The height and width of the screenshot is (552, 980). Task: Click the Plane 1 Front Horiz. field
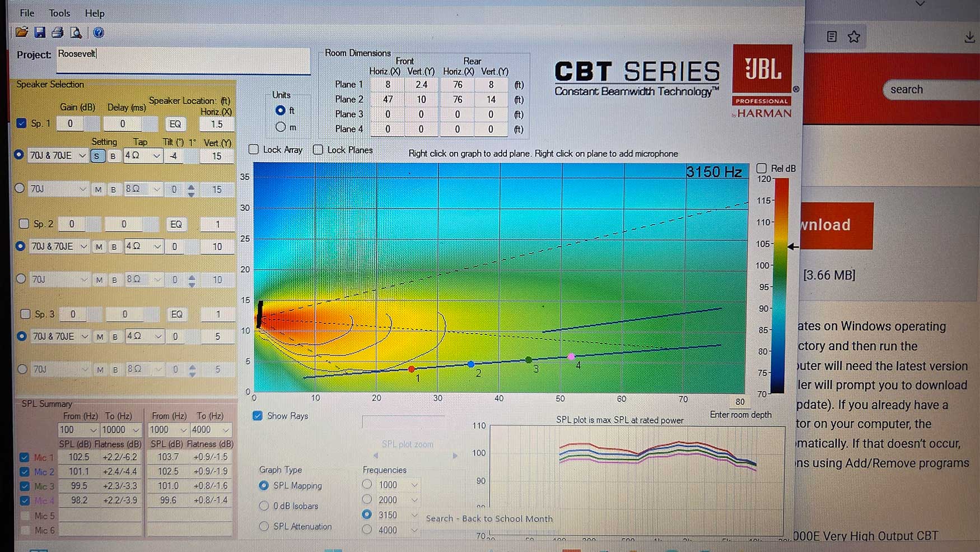387,85
